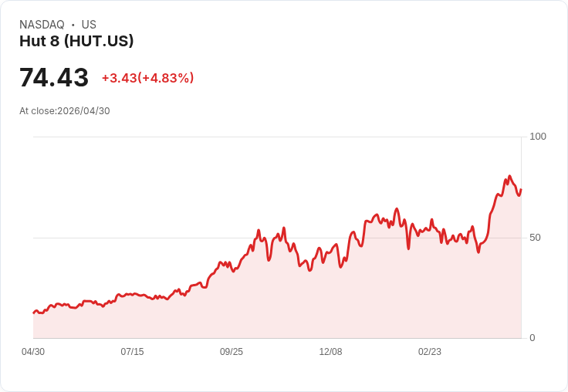Click the 50 horizontal gridline above 07/15

click(132, 238)
